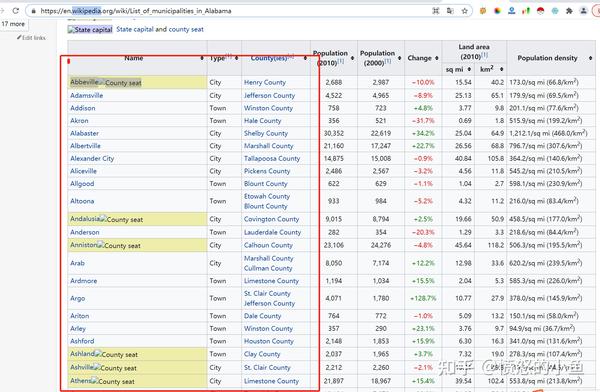Reload the page with the refresh icon

(16, 11)
